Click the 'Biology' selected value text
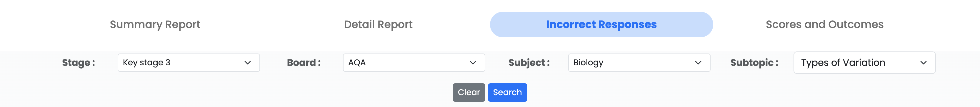Screen dimensions: 980x107 588,63
